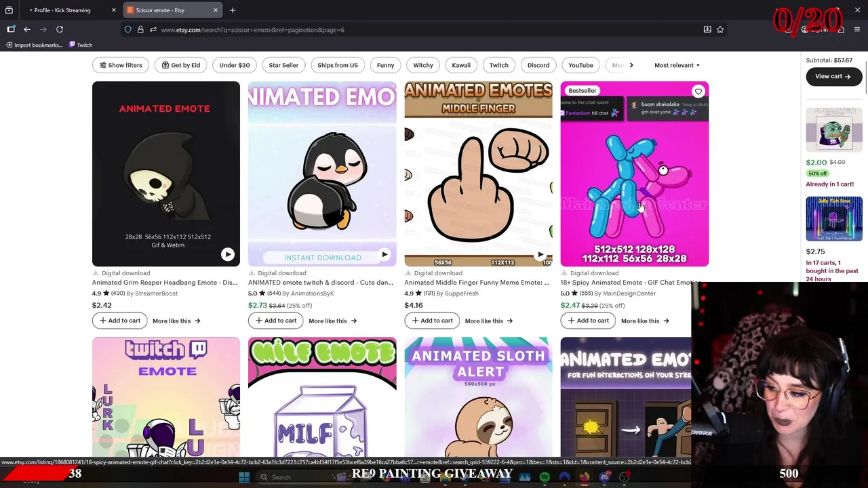Open Show filters panel
This screenshot has height=488, width=868.
[x=121, y=65]
